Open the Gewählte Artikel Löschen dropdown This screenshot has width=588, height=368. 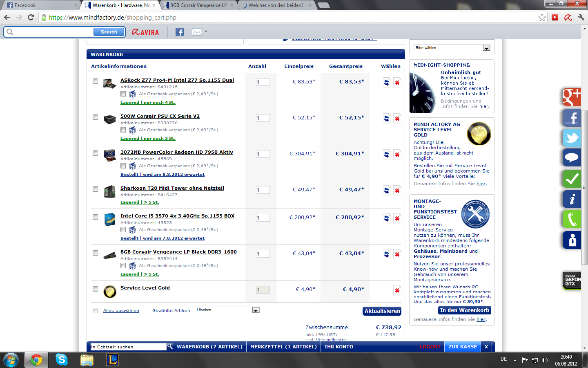[227, 310]
